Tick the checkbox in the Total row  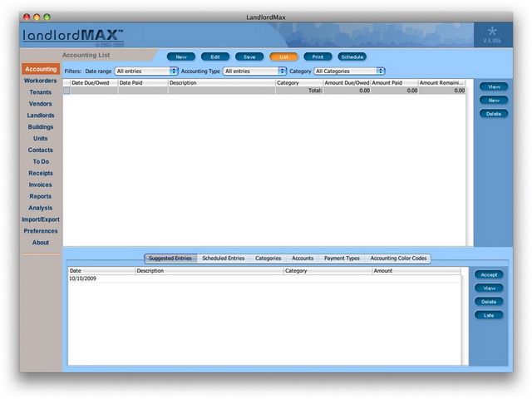point(66,91)
